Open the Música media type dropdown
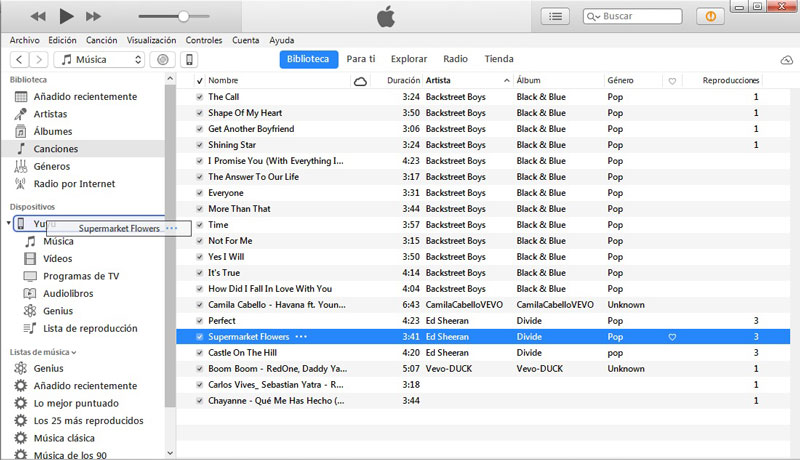Screen dimensions: 800x460 click(x=99, y=60)
